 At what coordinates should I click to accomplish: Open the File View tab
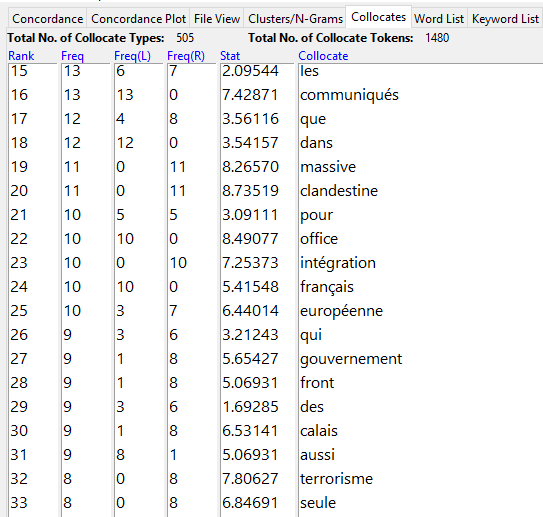[217, 19]
